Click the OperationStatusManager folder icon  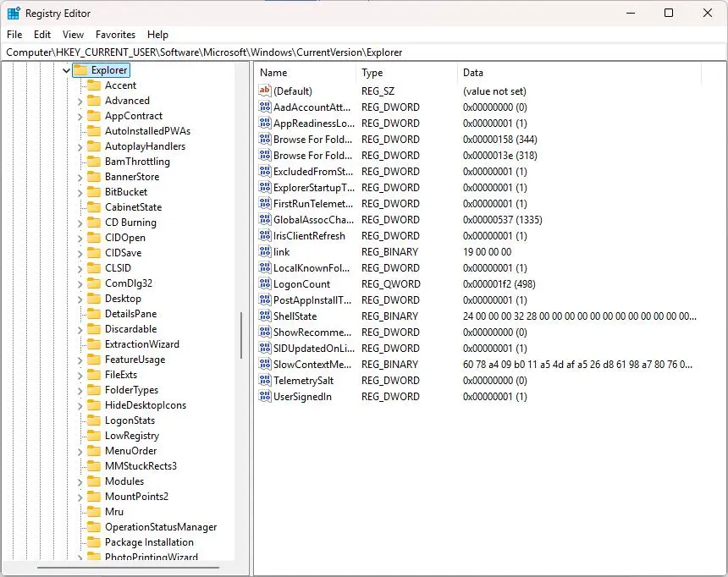click(x=94, y=527)
